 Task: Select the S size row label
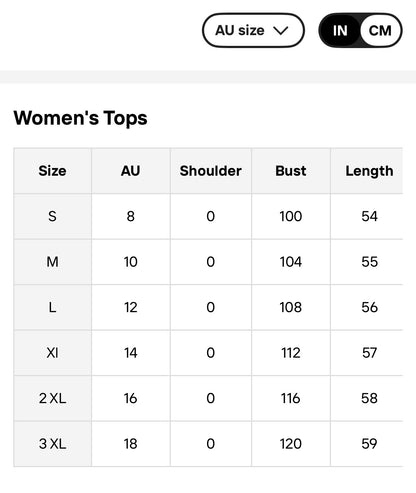(52, 216)
